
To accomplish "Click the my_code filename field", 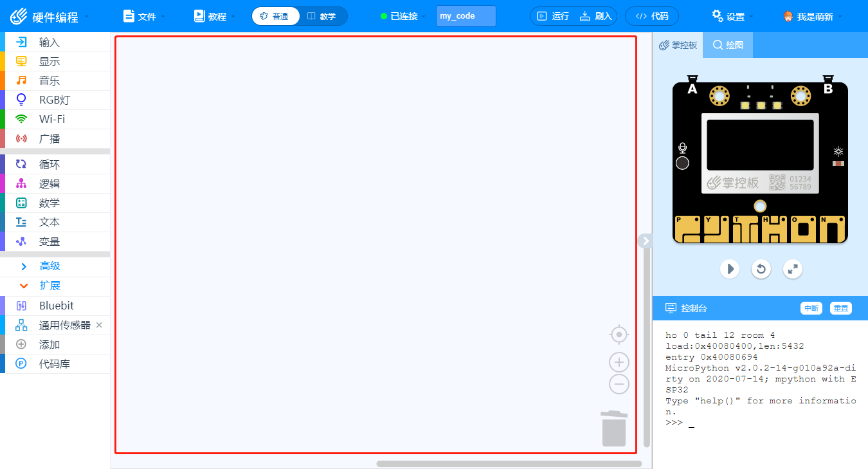I will pos(466,16).
